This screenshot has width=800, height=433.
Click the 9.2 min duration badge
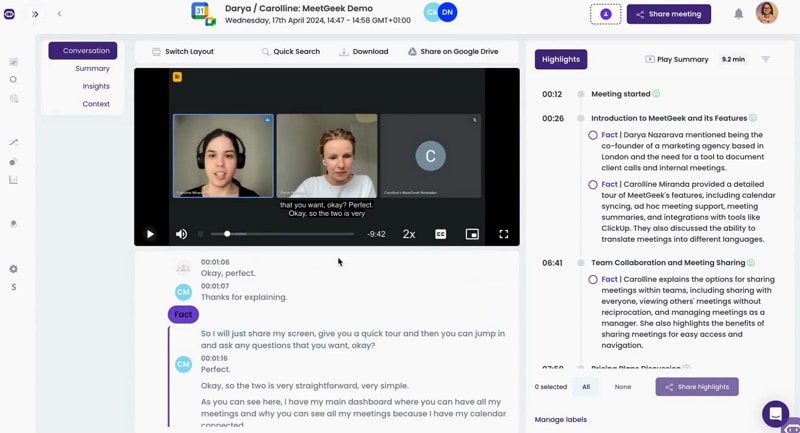(x=733, y=59)
